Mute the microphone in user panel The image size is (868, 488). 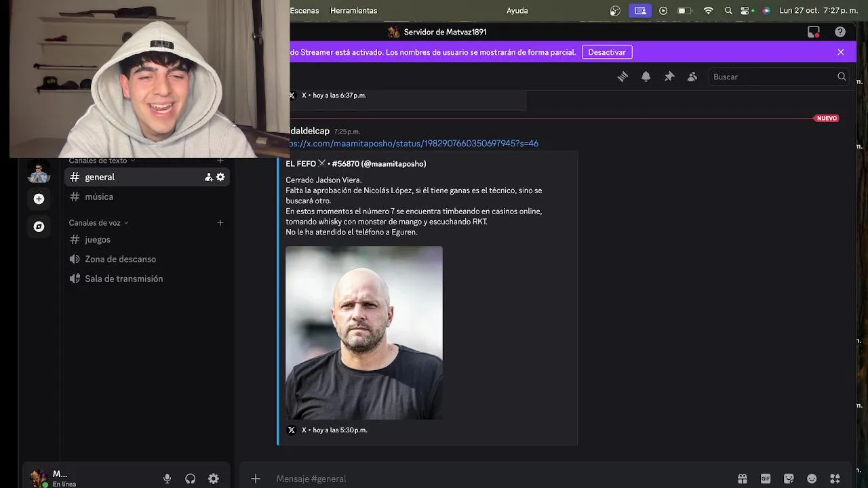pos(167,479)
